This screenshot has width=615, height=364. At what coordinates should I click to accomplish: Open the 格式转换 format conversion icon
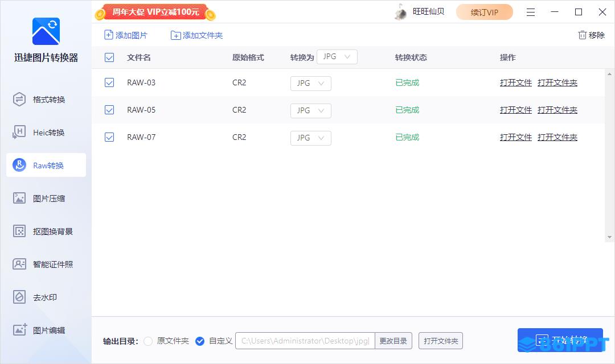19,100
